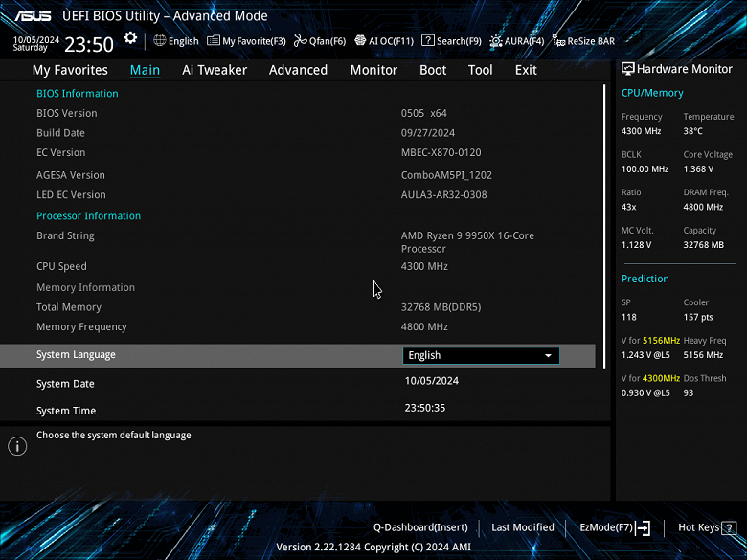747x560 pixels.
Task: Click the EzMode exit arrow icon
Action: (x=644, y=527)
